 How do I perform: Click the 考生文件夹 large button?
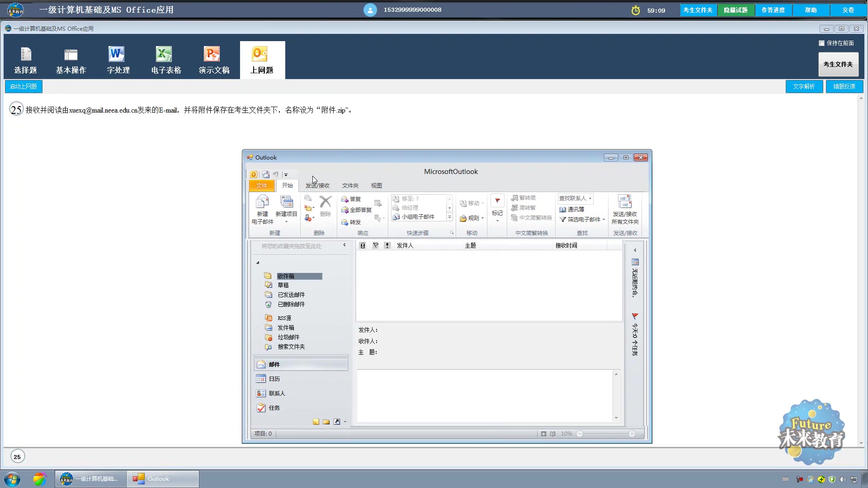click(838, 65)
